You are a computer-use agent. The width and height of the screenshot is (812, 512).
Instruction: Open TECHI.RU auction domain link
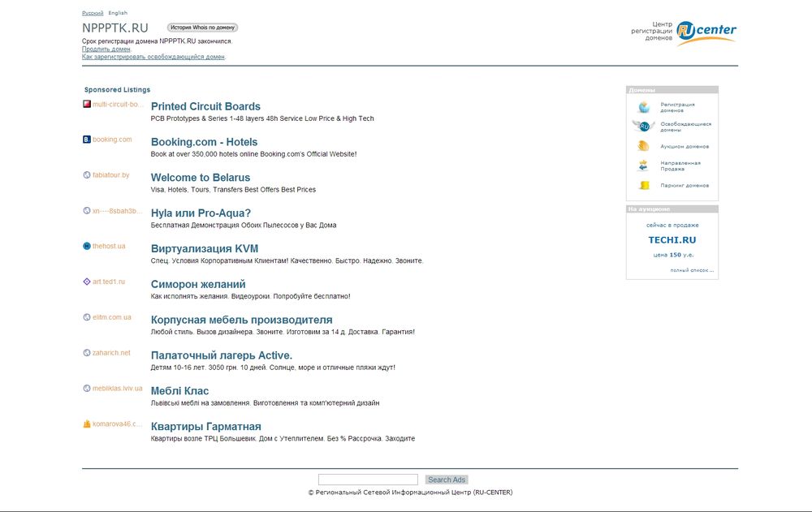[x=672, y=240]
